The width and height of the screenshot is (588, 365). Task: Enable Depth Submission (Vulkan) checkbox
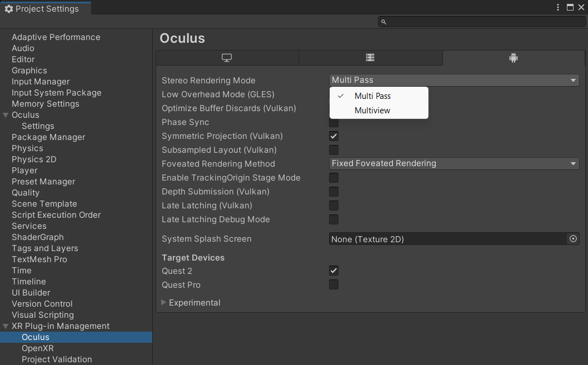tap(334, 192)
